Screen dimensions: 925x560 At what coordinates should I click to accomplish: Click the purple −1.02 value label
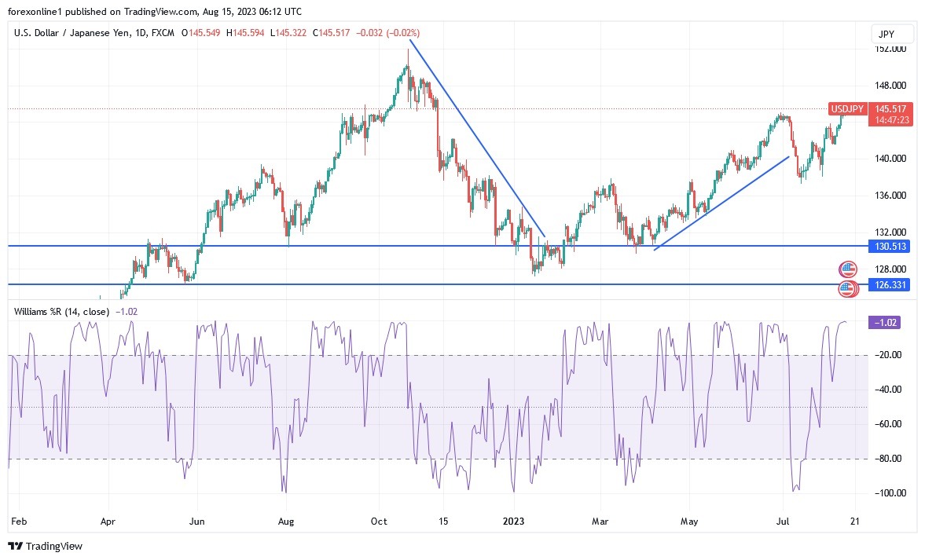click(886, 322)
